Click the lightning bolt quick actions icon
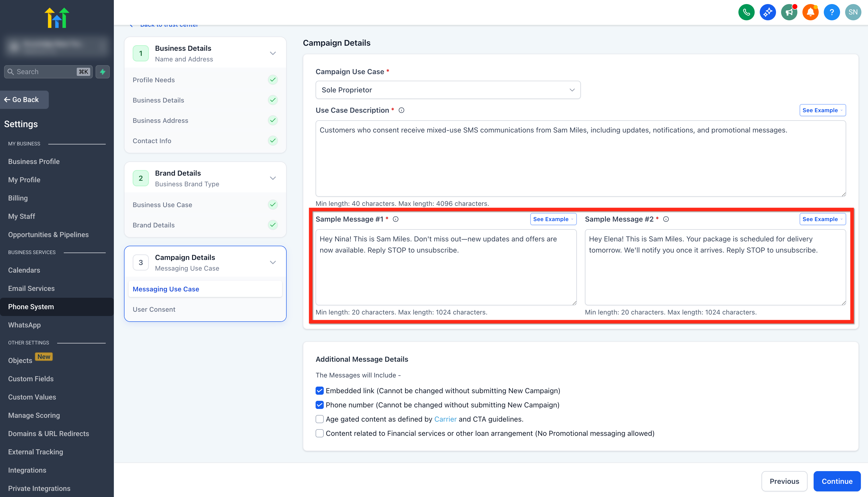This screenshot has height=497, width=868. point(102,72)
